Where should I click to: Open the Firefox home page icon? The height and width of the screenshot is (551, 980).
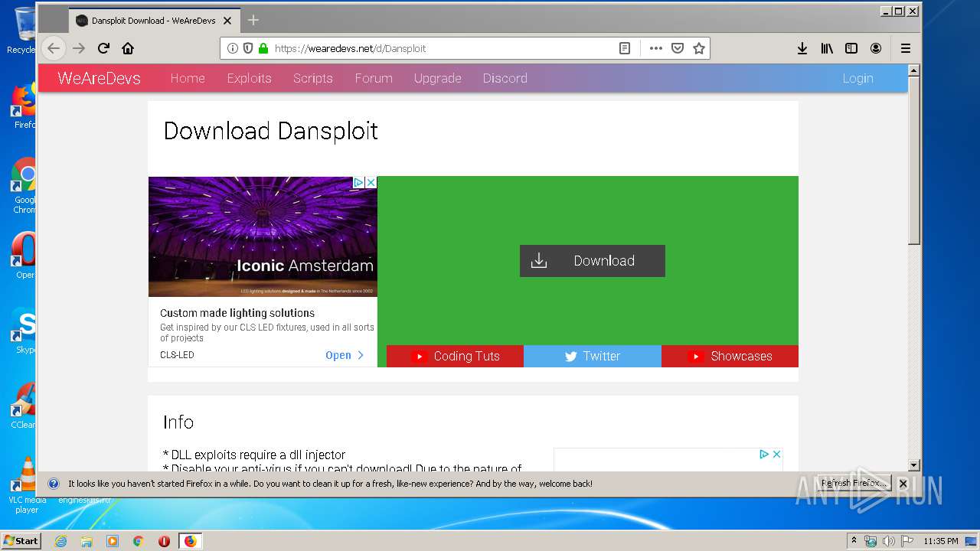[x=128, y=48]
